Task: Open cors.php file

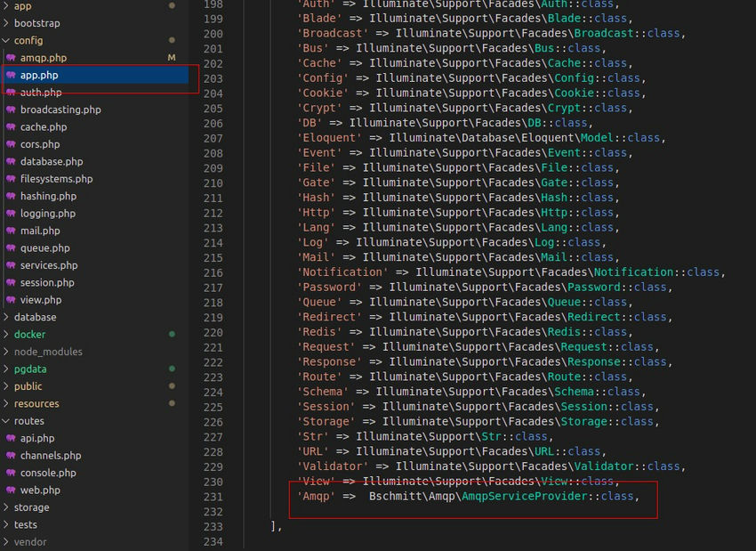Action: 40,144
